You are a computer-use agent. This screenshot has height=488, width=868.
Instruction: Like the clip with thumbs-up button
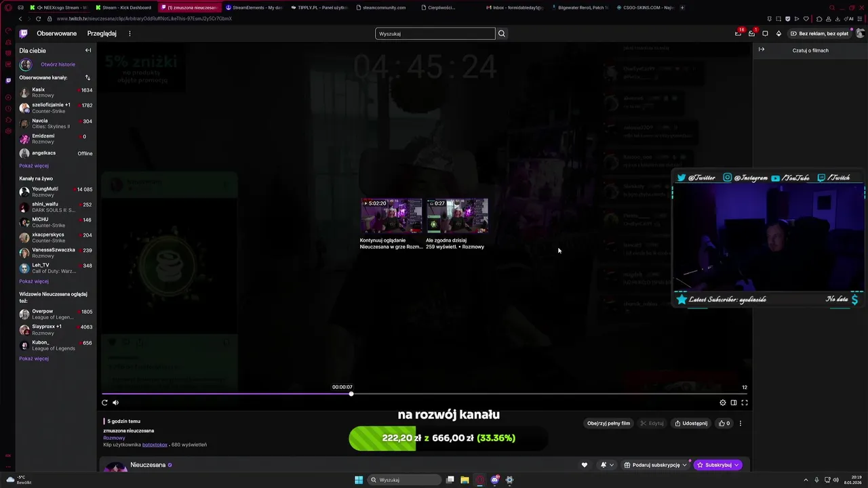[x=725, y=423]
